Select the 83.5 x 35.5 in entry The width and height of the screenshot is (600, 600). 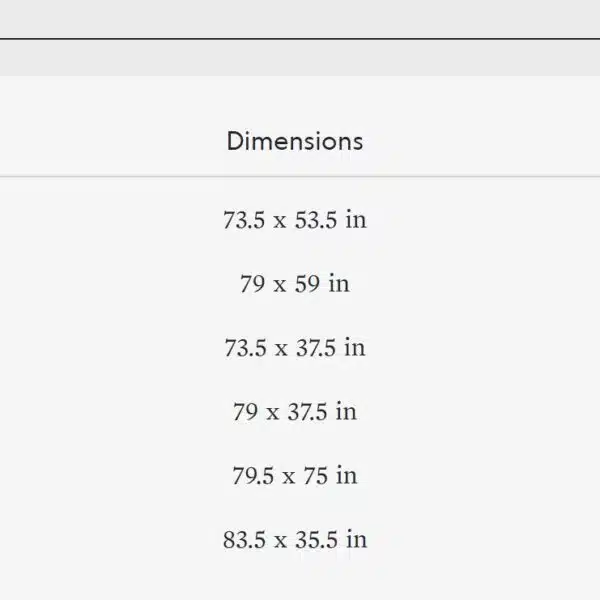tap(295, 539)
